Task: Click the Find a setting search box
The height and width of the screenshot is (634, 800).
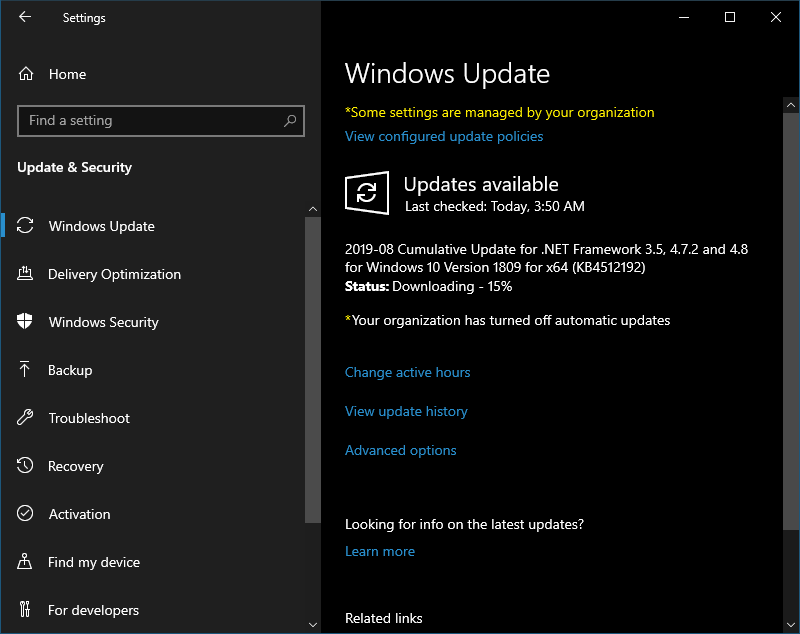Action: click(x=161, y=121)
